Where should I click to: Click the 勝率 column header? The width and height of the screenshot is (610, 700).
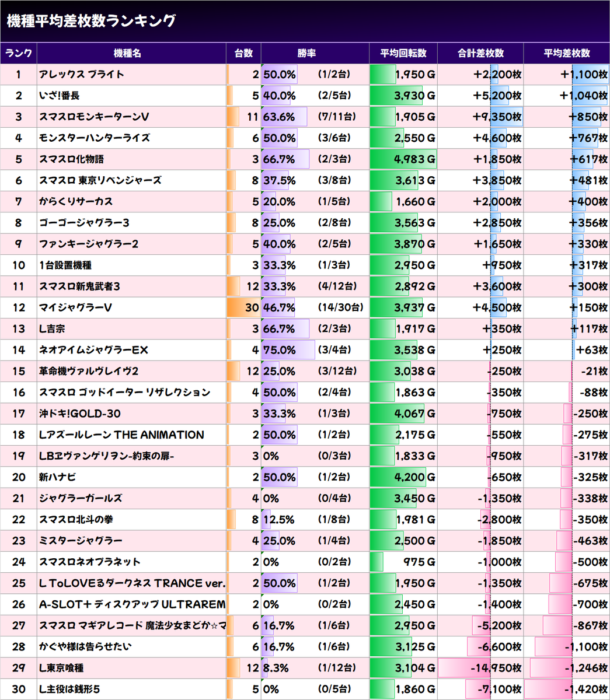[306, 53]
